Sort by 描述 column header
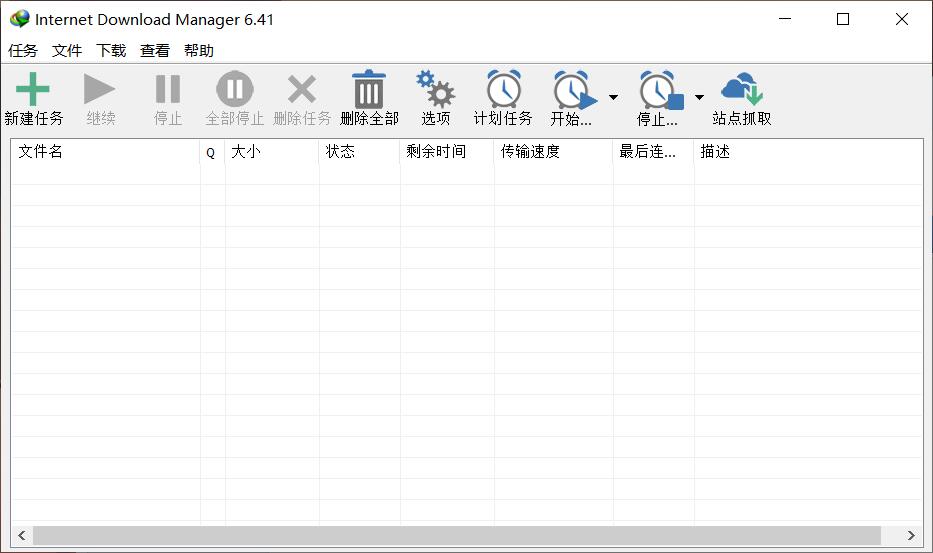Image resolution: width=933 pixels, height=553 pixels. click(x=809, y=152)
